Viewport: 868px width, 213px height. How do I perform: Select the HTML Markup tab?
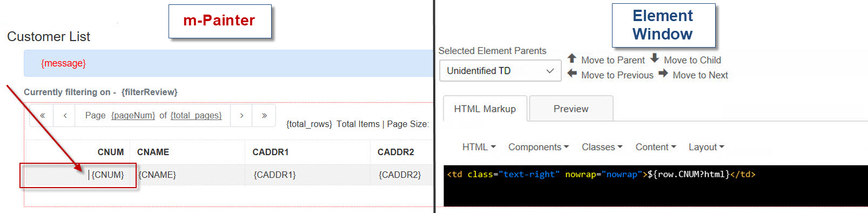click(485, 109)
